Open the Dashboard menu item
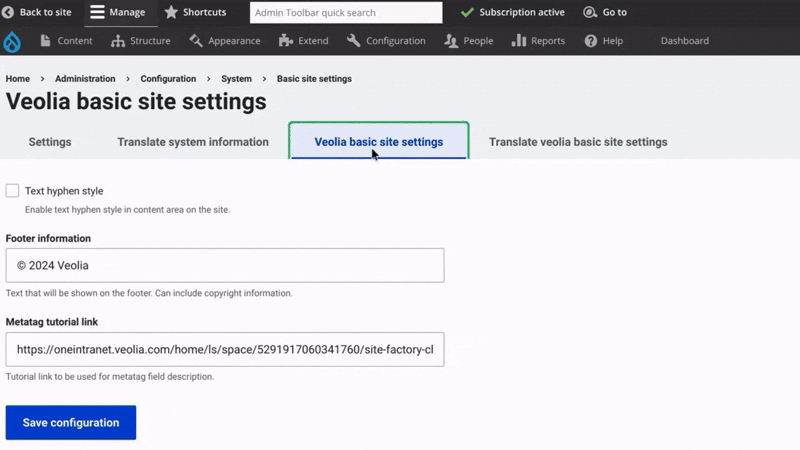 685,41
